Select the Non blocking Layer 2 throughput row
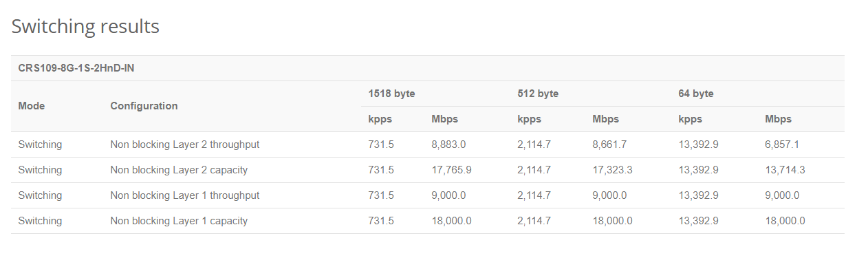Viewport: 868px width, 258px height. point(428,144)
